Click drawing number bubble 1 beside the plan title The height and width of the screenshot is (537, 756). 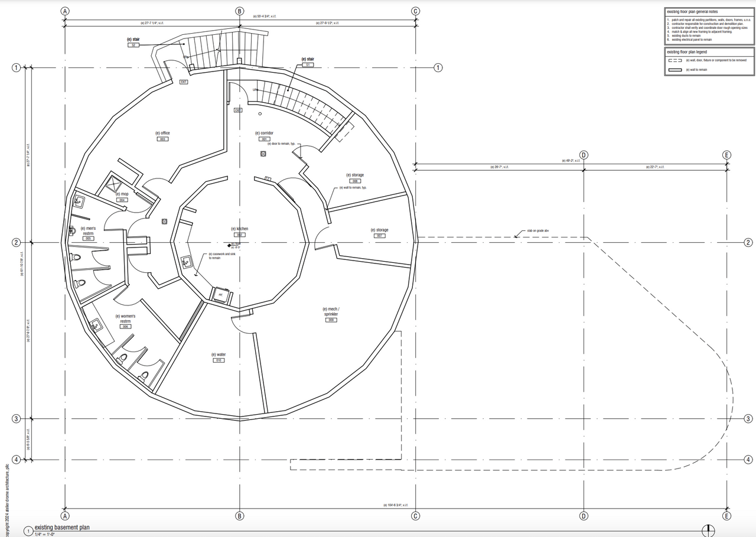point(28,532)
